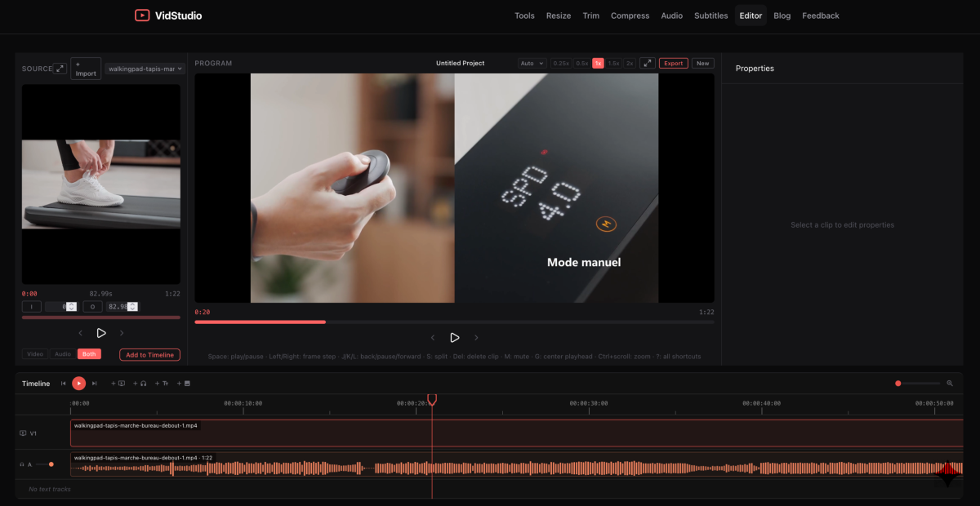Jump playhead to timeline start

click(64, 384)
